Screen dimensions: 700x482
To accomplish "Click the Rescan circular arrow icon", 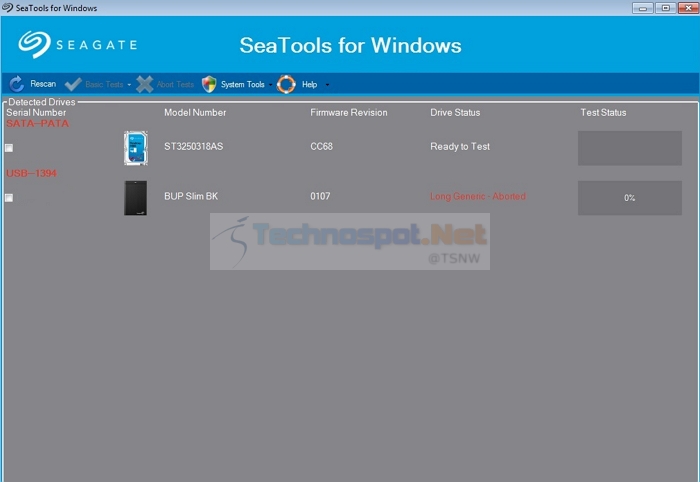I will [17, 84].
